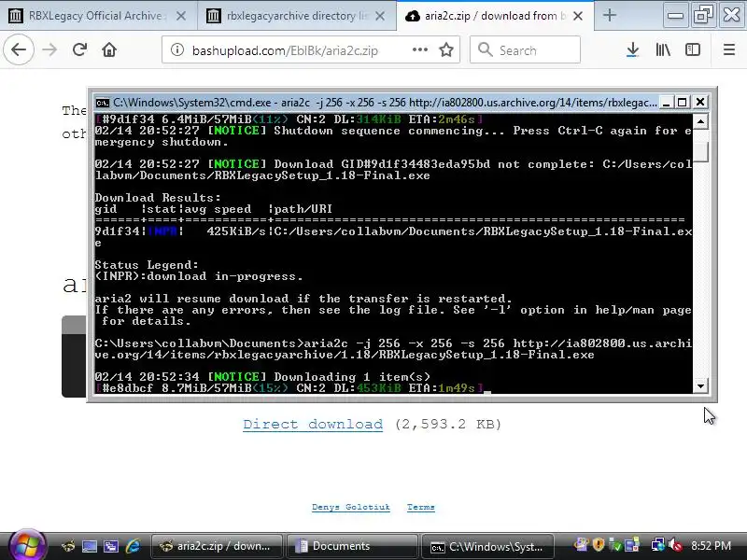Close the cmd.exe console window
The width and height of the screenshot is (747, 560).
point(699,102)
